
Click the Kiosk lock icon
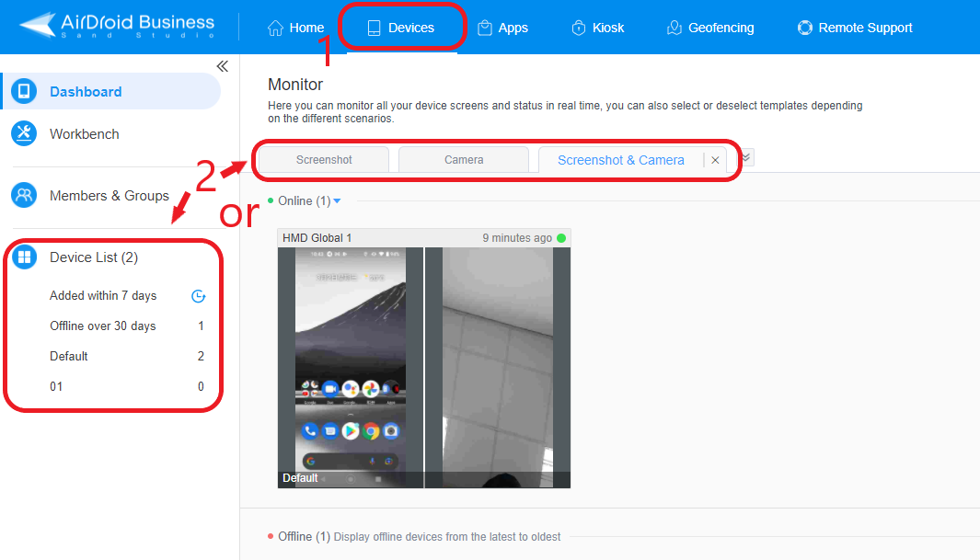[x=579, y=28]
